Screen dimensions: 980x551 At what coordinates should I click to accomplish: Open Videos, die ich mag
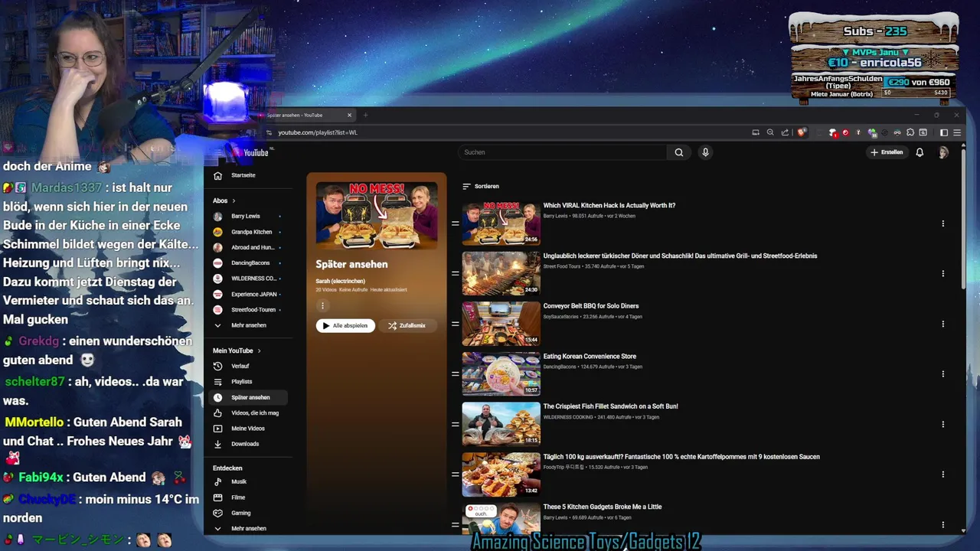click(250, 412)
